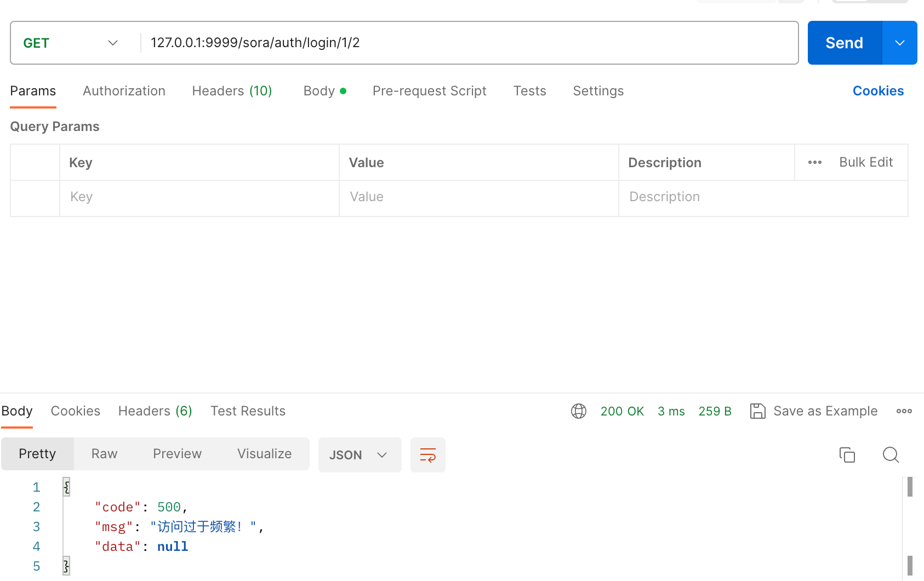Open the JSON format dropdown
The image size is (924, 581).
coord(359,455)
